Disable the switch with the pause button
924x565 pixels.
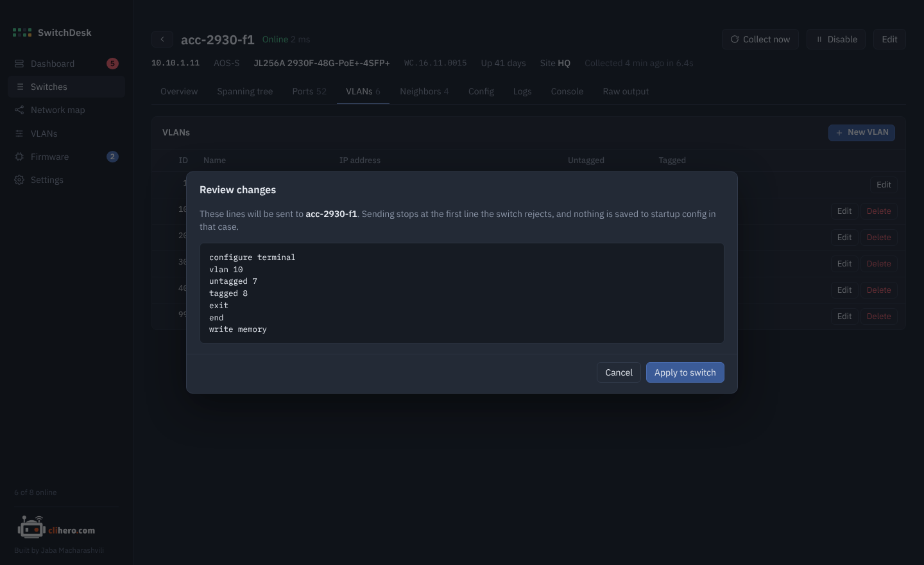point(836,39)
